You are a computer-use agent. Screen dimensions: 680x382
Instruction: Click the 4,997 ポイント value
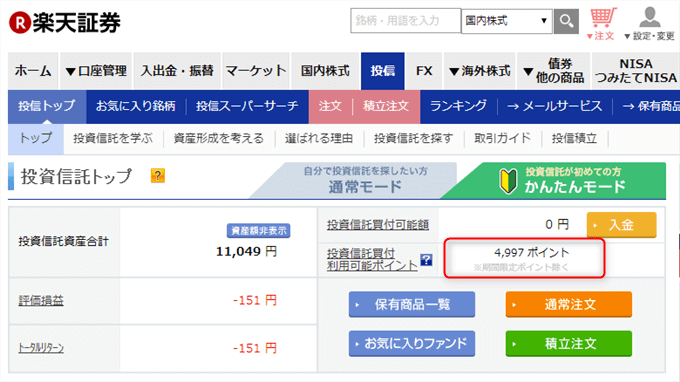(531, 252)
